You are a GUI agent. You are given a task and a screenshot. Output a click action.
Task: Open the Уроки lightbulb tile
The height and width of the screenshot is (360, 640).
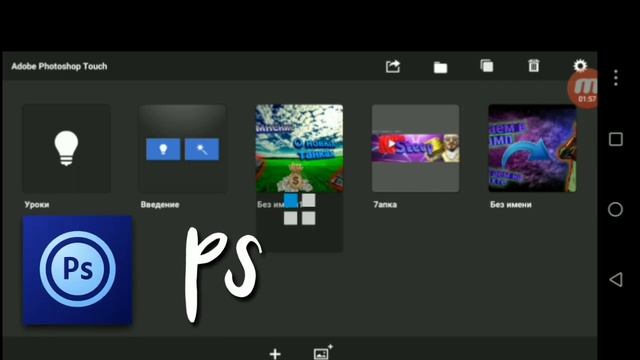coord(66,148)
